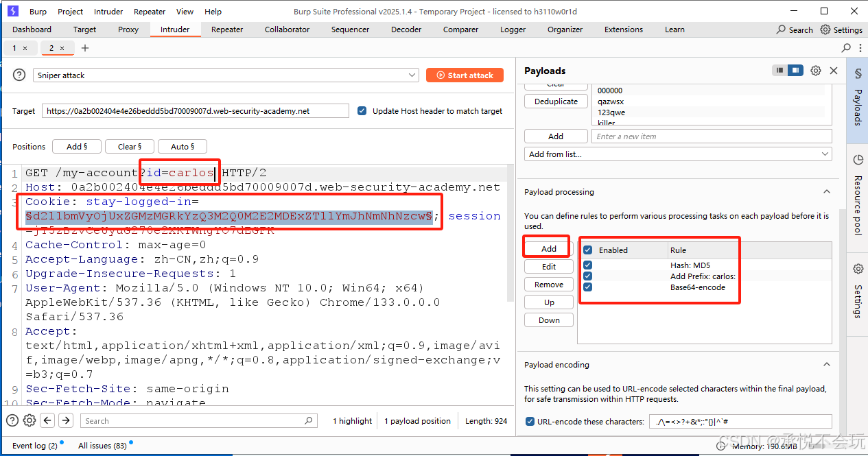Toggle Update Host header to match target
This screenshot has height=456, width=868.
[x=362, y=111]
